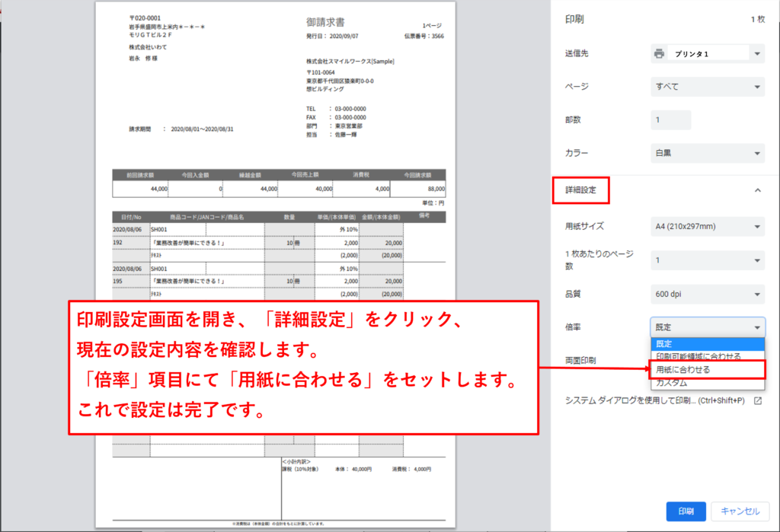Click the external link icon beside システム ダイアログ
780x532 pixels.
pyautogui.click(x=757, y=401)
